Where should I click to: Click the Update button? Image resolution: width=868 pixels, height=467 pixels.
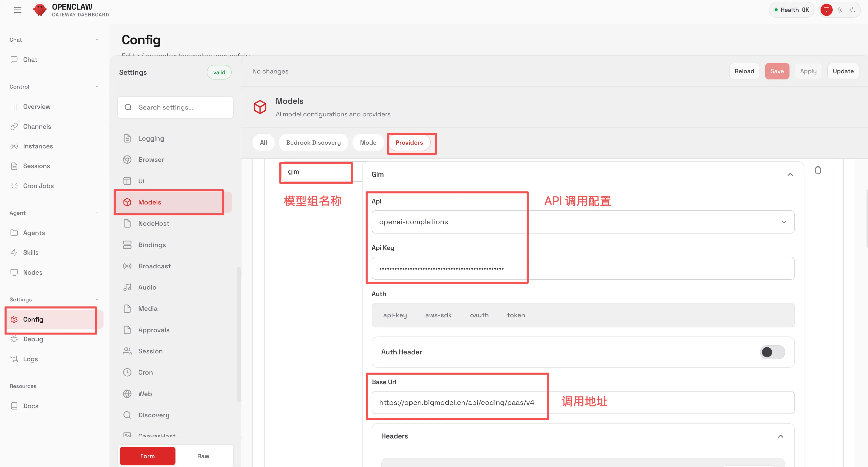click(843, 71)
